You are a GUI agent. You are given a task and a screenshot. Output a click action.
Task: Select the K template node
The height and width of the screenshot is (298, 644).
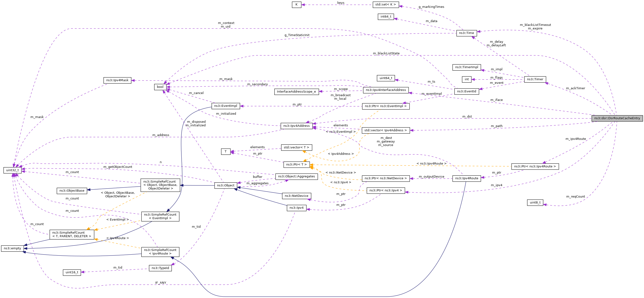pos(296,5)
